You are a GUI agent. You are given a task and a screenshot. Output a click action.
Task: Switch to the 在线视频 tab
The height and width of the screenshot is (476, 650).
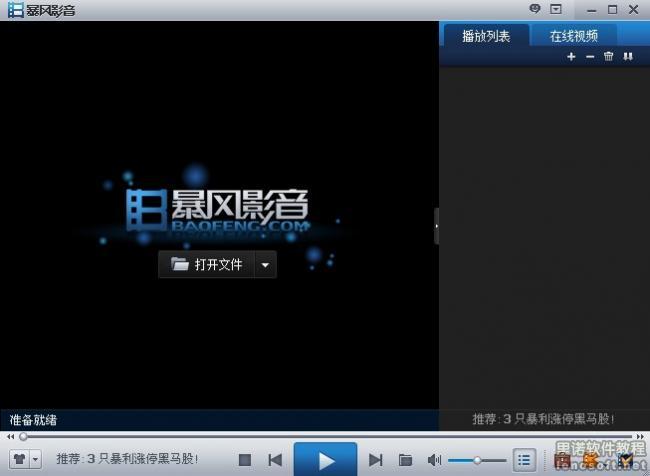pos(574,36)
